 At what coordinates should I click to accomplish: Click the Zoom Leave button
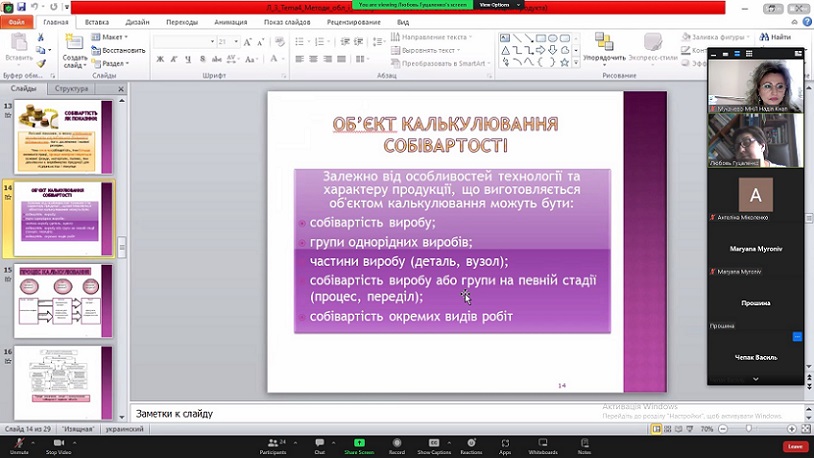(795, 446)
